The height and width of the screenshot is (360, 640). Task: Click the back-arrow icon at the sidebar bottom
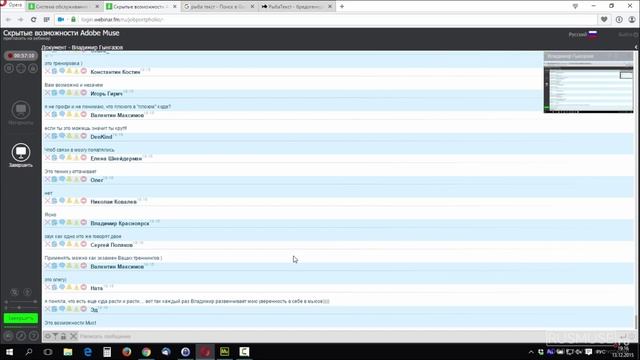click(x=8, y=336)
